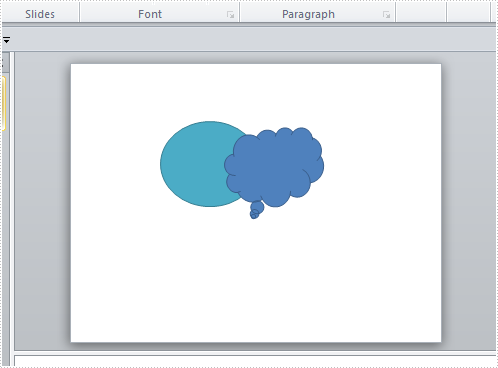The image size is (498, 368).
Task: Click the empty ribbon group after Paragraph
Action: click(x=421, y=12)
